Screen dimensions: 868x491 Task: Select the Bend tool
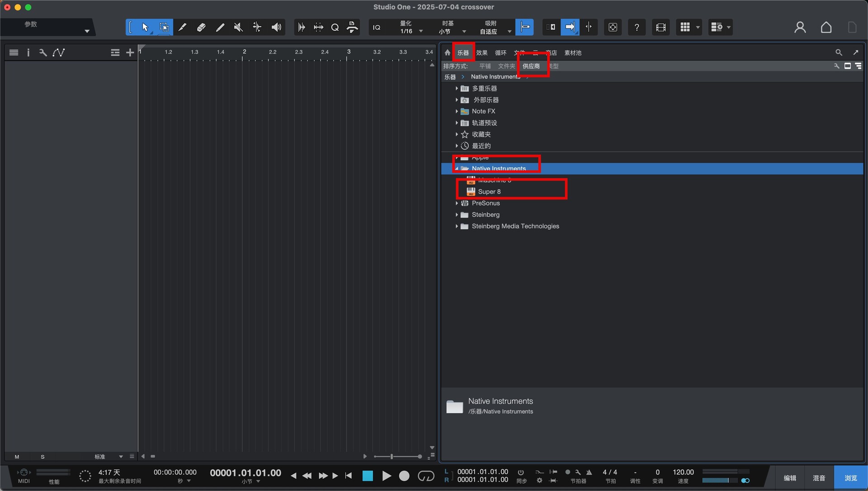tap(257, 27)
